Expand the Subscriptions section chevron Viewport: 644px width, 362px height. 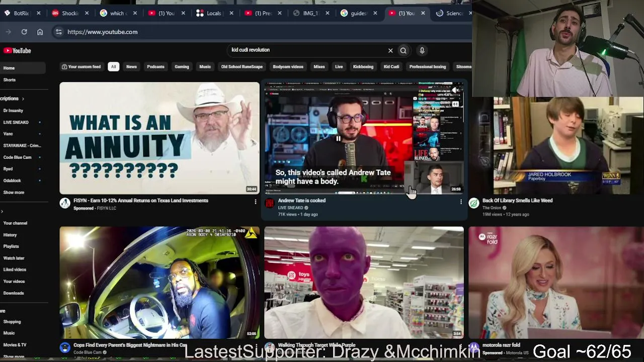[x=23, y=99]
